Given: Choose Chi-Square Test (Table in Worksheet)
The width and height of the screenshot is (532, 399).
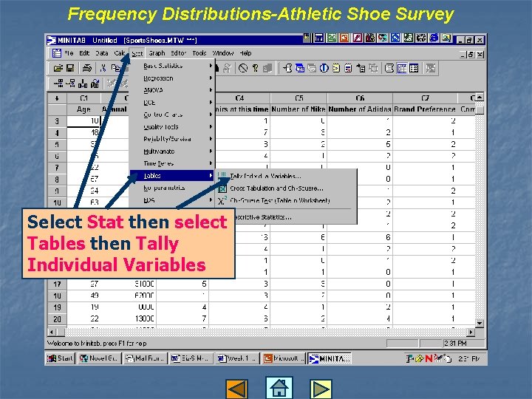Looking at the screenshot, I should pos(286,200).
